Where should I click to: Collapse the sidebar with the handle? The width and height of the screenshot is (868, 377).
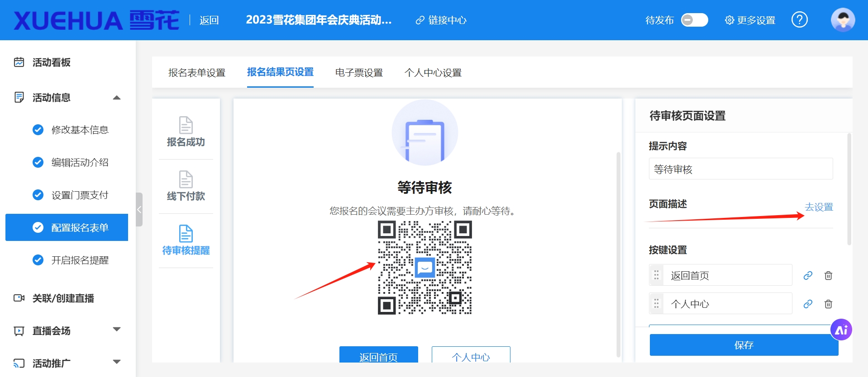(139, 209)
